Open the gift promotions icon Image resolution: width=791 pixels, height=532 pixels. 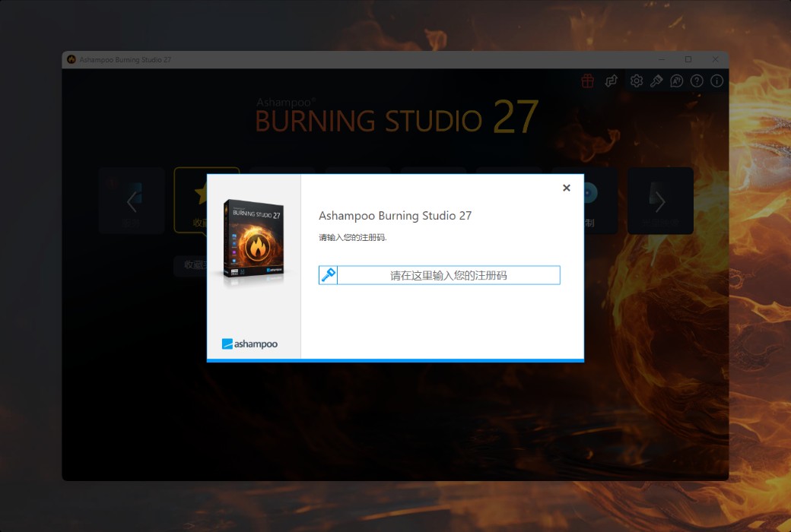[587, 81]
